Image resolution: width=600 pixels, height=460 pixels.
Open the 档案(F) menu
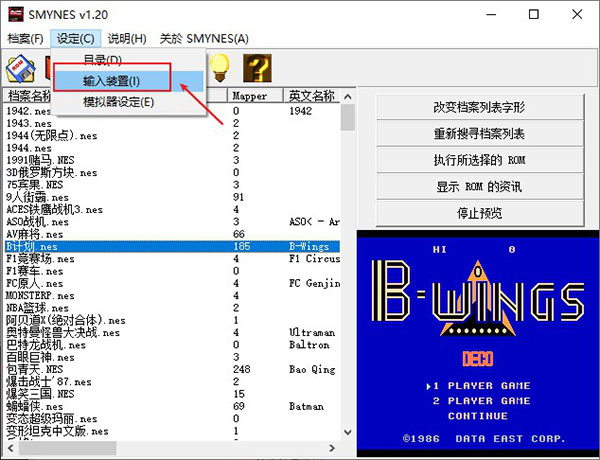point(25,39)
